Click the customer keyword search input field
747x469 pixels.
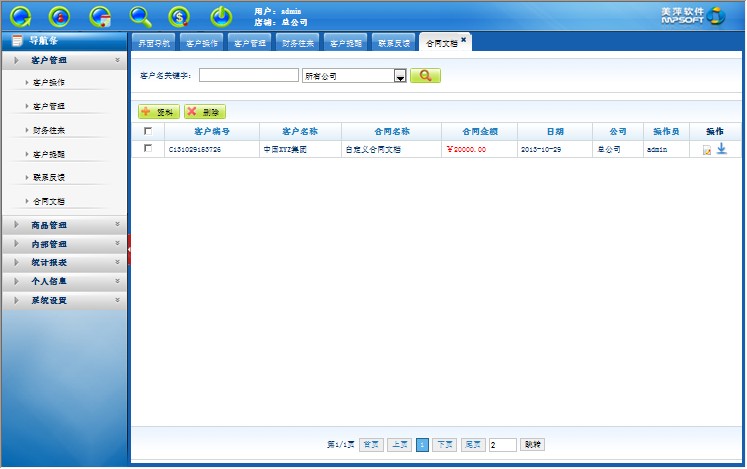(x=248, y=75)
